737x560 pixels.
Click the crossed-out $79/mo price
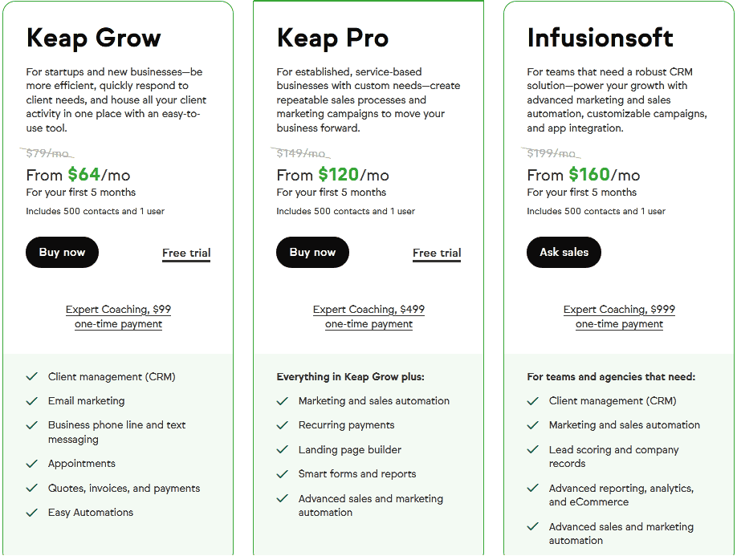pyautogui.click(x=47, y=152)
